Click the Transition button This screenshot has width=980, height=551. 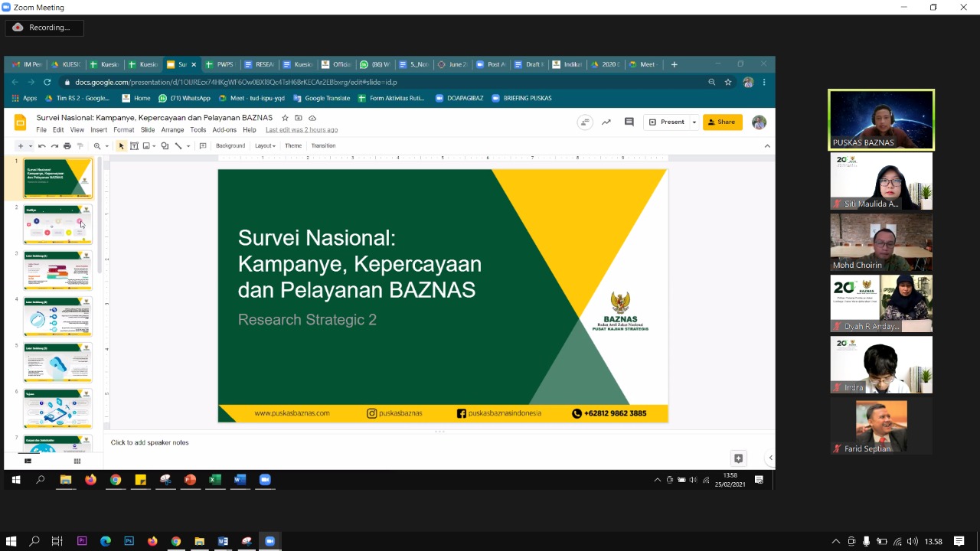click(323, 146)
